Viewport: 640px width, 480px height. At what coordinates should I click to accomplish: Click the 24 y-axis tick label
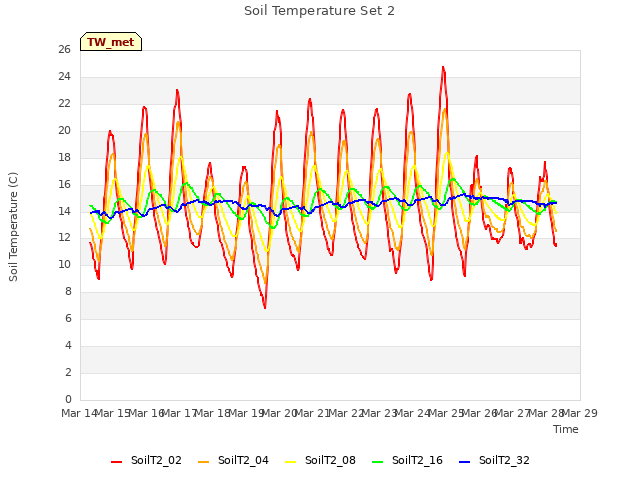coord(64,77)
